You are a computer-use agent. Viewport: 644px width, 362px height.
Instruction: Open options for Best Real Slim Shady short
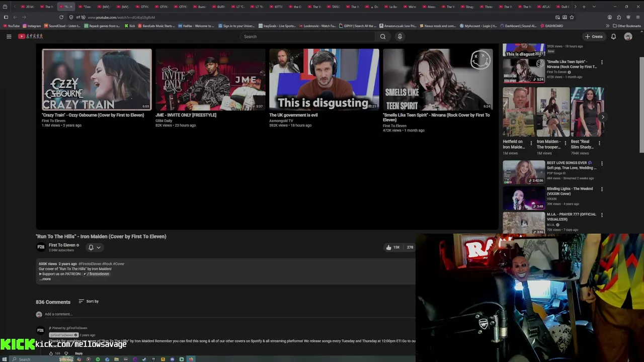point(598,143)
